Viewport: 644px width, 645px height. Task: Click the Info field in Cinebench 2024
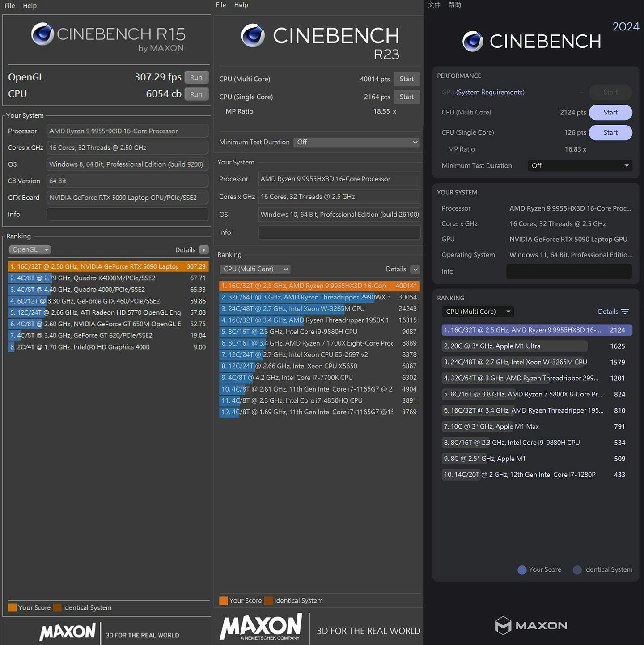pyautogui.click(x=569, y=271)
